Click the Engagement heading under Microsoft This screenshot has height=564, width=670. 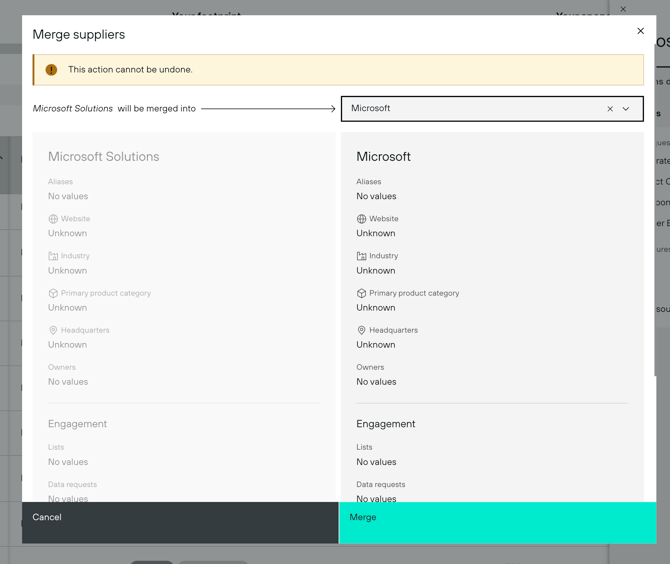[385, 424]
